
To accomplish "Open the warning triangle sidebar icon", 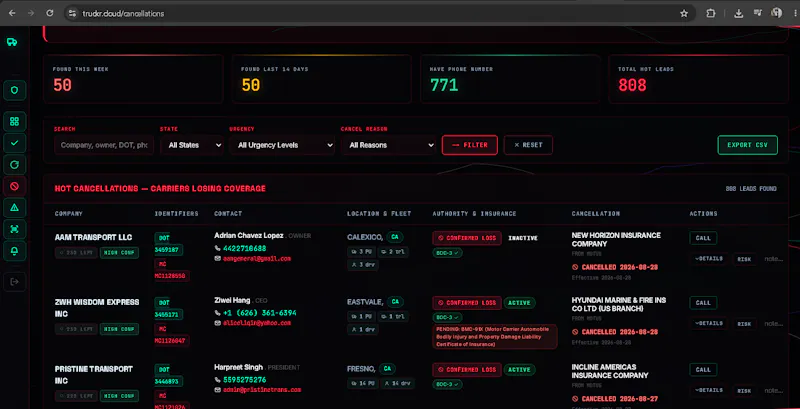I will coord(14,208).
